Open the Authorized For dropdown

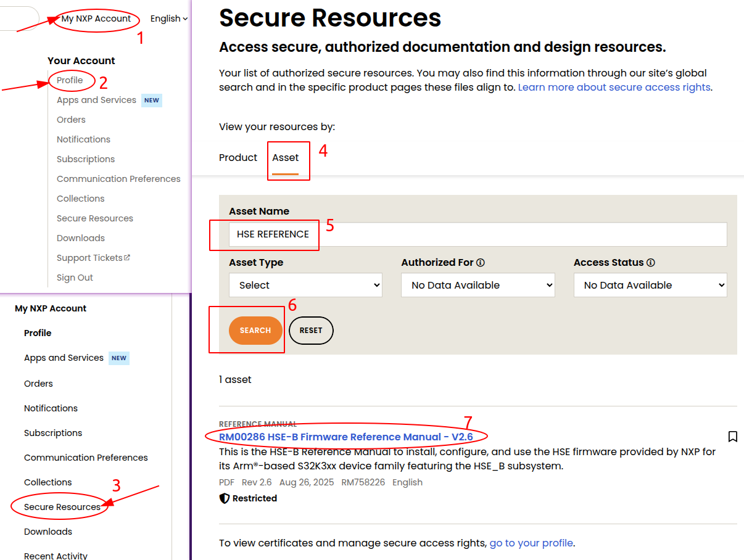[478, 285]
